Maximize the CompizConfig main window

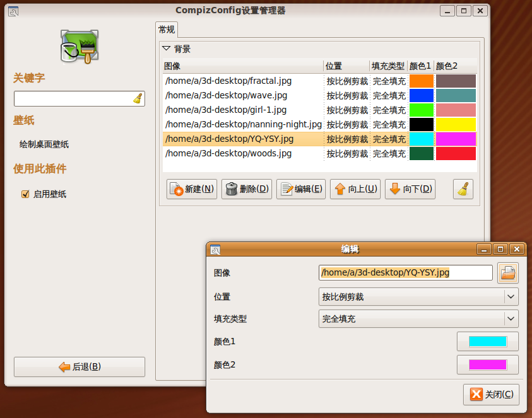464,11
